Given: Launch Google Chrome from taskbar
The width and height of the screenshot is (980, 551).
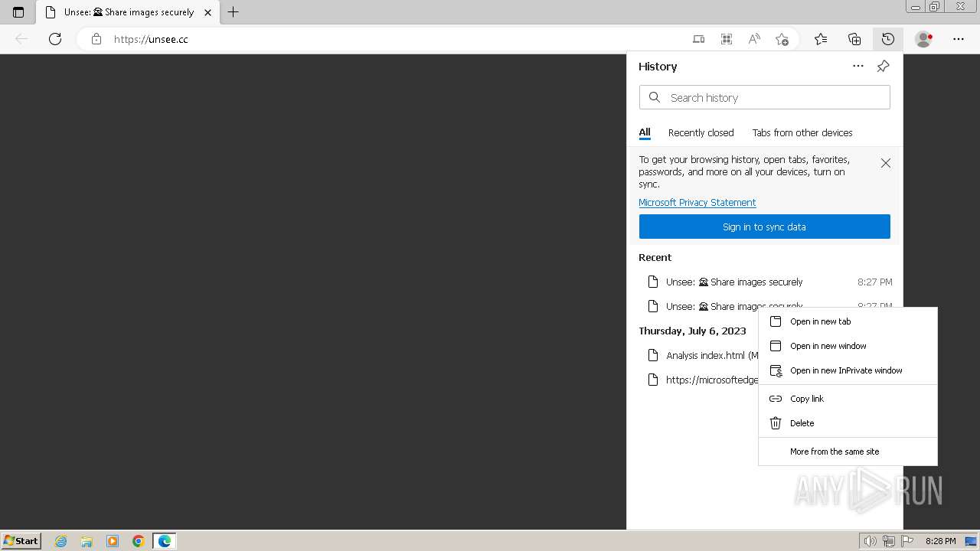Looking at the screenshot, I should [139, 541].
